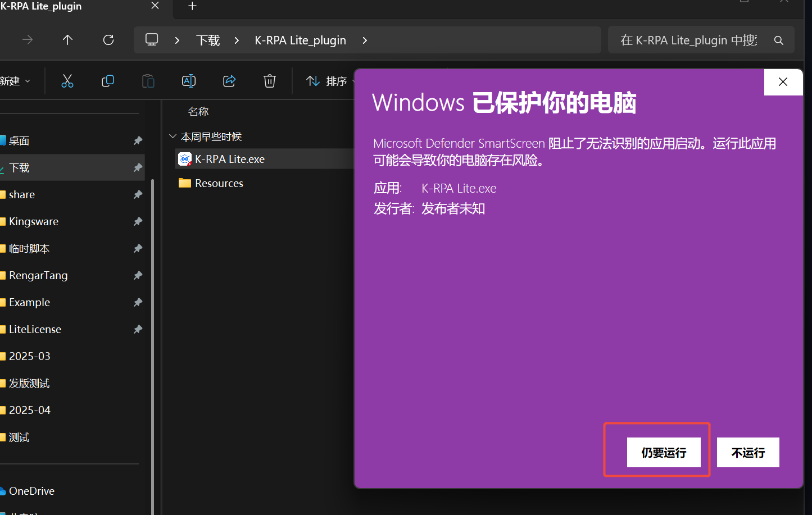The image size is (812, 515).
Task: Click the pin icon beside share
Action: 138,195
